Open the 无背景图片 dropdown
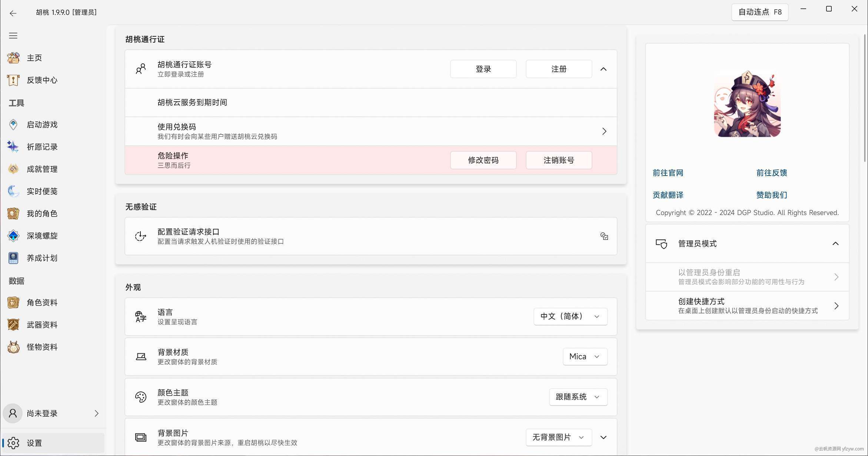This screenshot has height=456, width=868. pos(559,437)
